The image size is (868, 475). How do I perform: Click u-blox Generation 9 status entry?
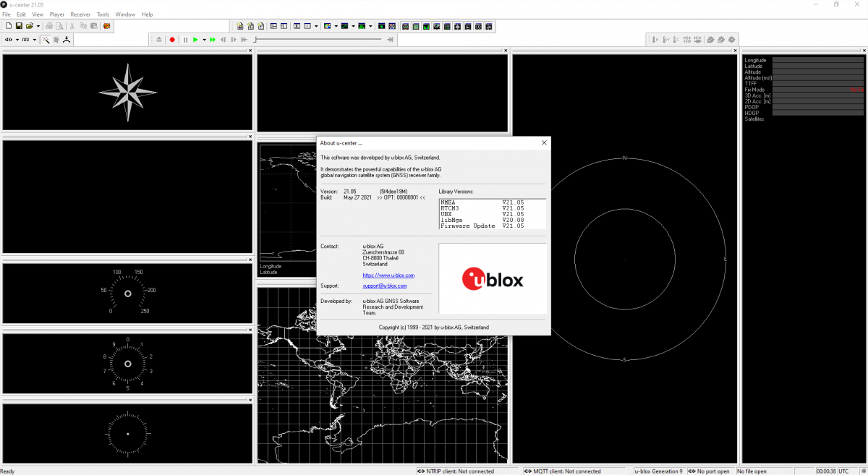658,471
